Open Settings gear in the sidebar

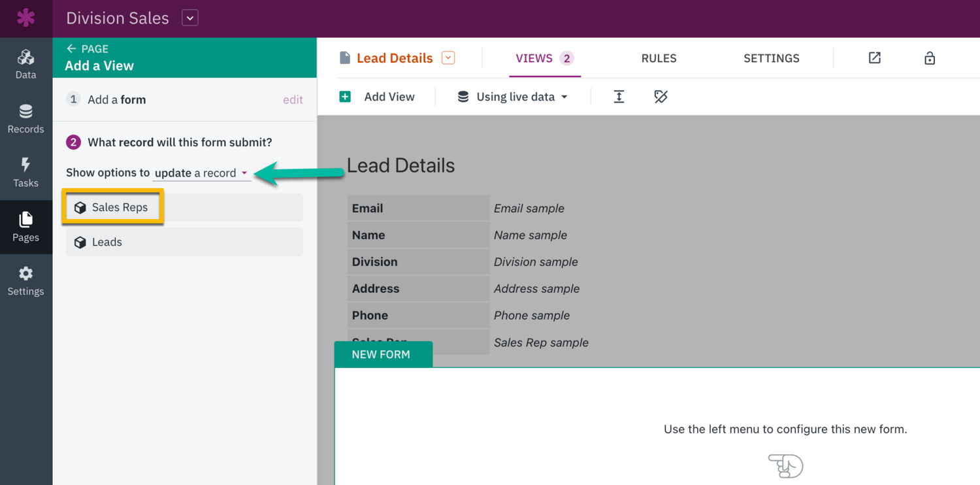click(25, 281)
